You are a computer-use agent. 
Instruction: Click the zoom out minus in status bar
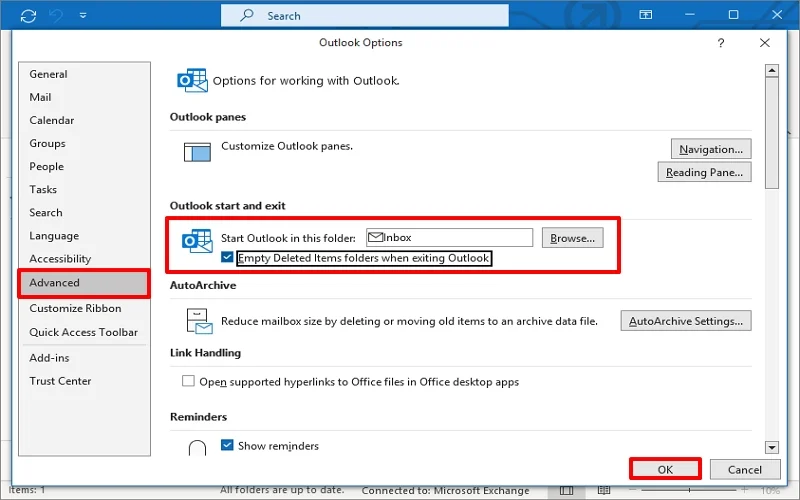[x=633, y=490]
